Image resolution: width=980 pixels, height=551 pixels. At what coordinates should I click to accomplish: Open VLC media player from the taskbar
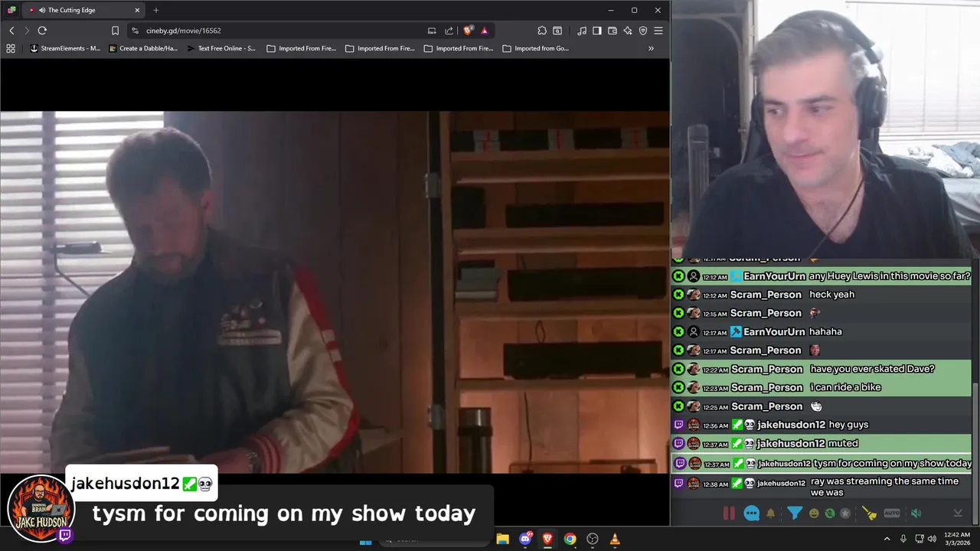pyautogui.click(x=615, y=539)
